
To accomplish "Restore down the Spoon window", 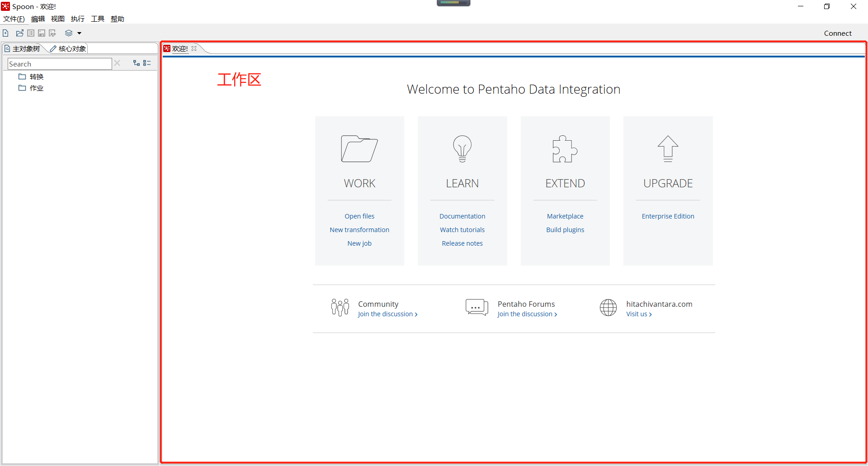I will [827, 6].
